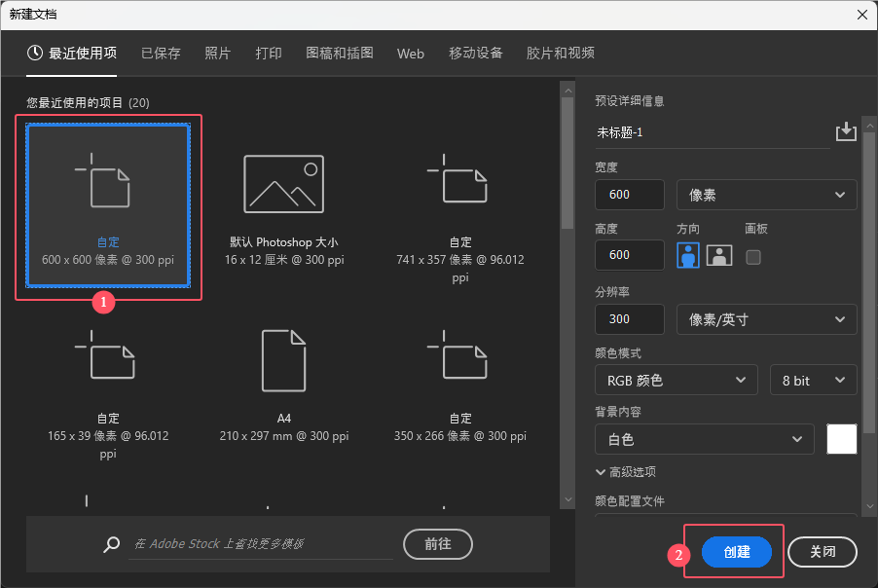The height and width of the screenshot is (588, 878).
Task: Set landscape orientation icon
Action: (719, 255)
